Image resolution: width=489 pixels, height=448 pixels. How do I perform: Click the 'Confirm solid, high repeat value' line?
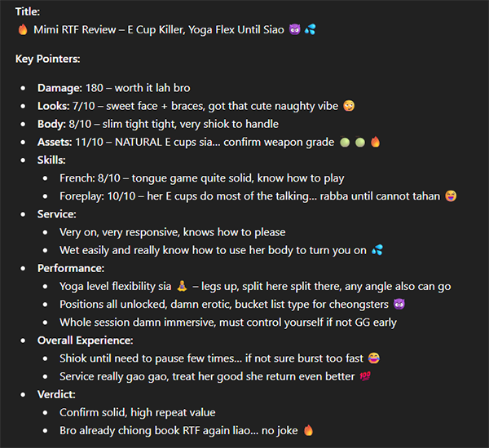(138, 412)
